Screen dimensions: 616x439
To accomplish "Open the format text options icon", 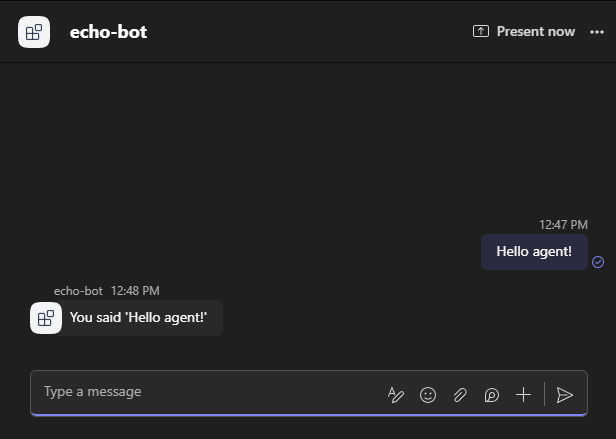I will (x=396, y=395).
